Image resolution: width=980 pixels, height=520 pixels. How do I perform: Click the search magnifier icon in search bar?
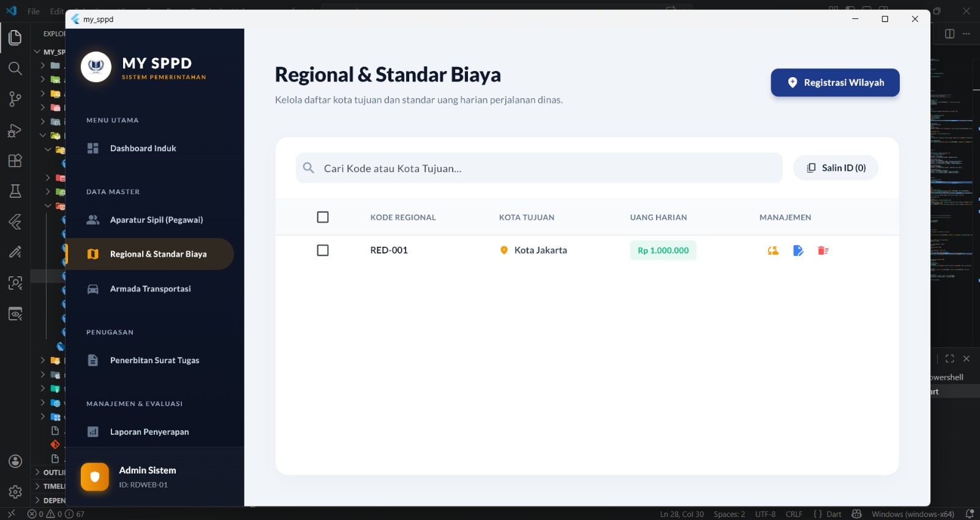309,168
